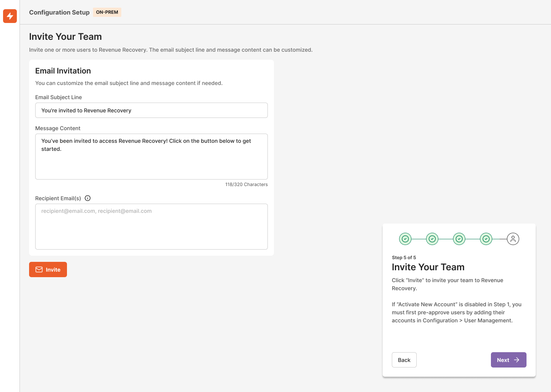Click the connector line before Step 5
Screen dimensions: 551x392
(x=499, y=238)
